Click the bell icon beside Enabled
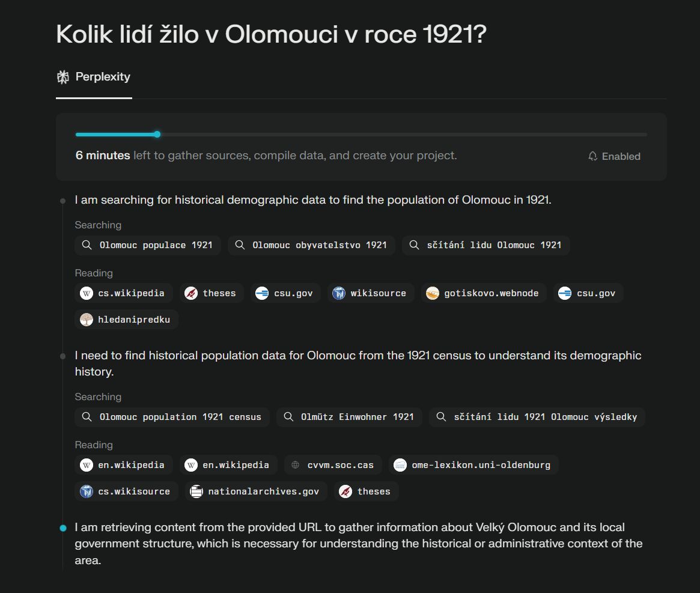Viewport: 700px width, 593px height. (592, 156)
